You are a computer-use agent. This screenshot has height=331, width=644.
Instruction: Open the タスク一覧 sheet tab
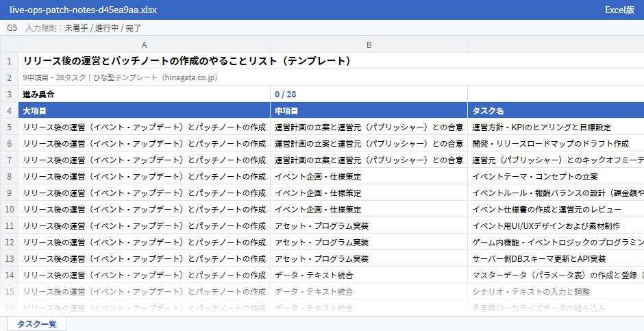click(x=36, y=323)
